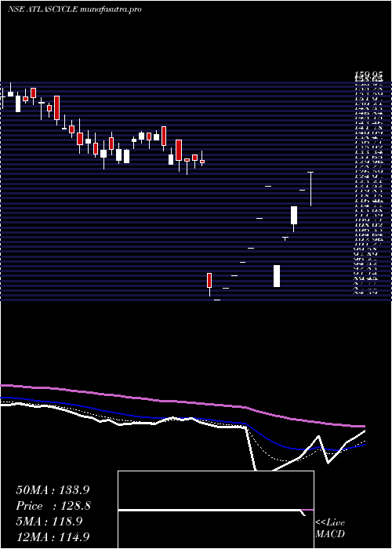Select the 12MA : 114.9 label
The height and width of the screenshot is (549, 392).
click(53, 536)
